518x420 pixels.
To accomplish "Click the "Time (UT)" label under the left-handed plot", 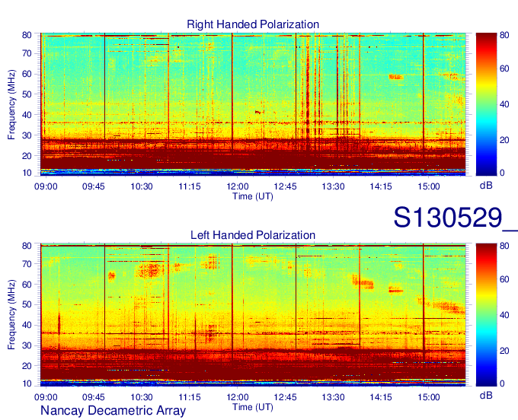I will 253,407.
